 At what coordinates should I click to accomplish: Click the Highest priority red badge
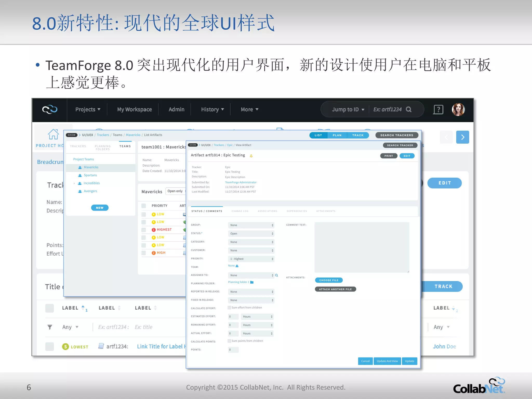pos(154,230)
